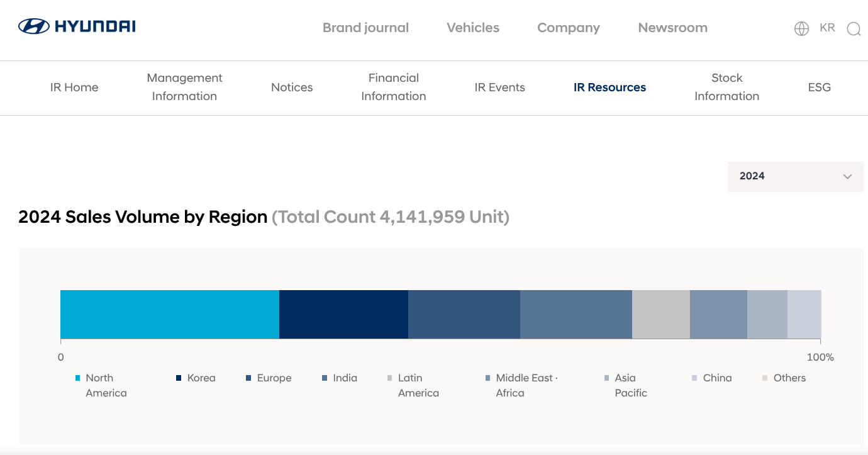Click the North America legend color swatch

(78, 378)
